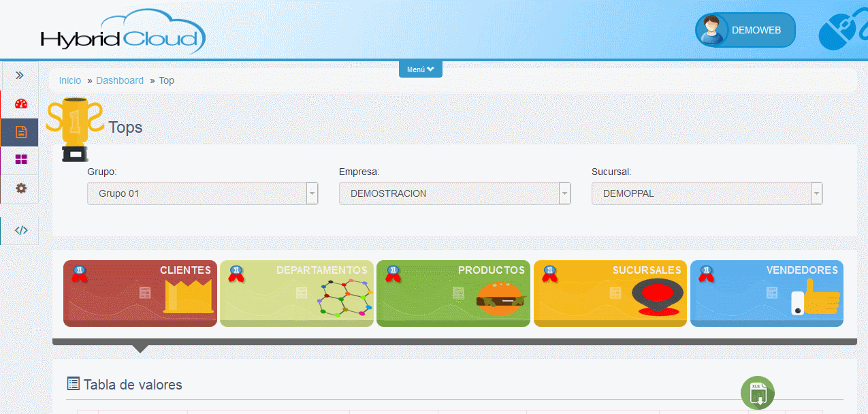Image resolution: width=868 pixels, height=414 pixels.
Task: Open the Grupo dropdown showing Grupo 01
Action: tap(202, 193)
